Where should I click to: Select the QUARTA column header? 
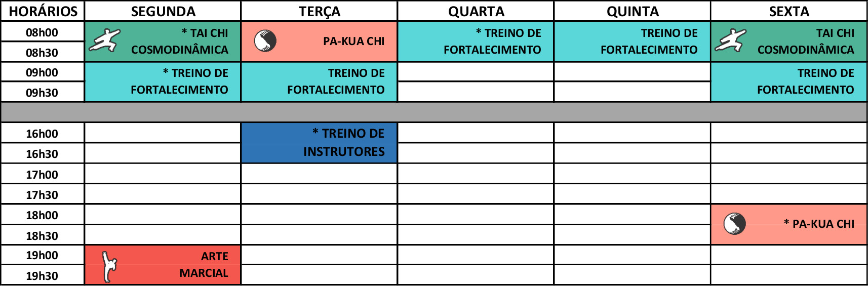pyautogui.click(x=476, y=11)
